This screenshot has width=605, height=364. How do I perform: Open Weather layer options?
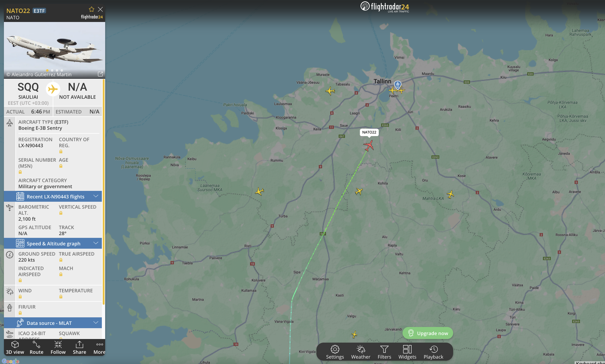pos(361,352)
